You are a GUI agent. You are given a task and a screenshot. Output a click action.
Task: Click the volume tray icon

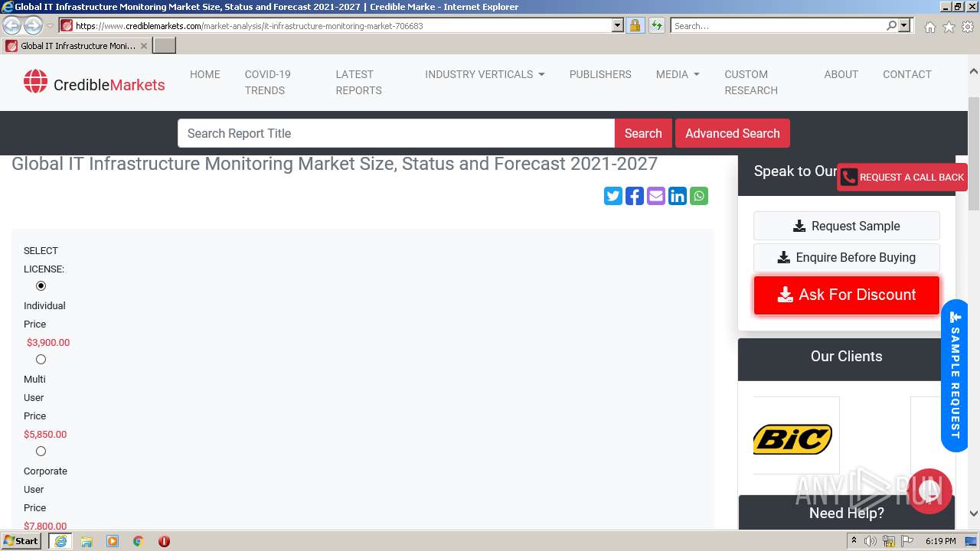871,541
